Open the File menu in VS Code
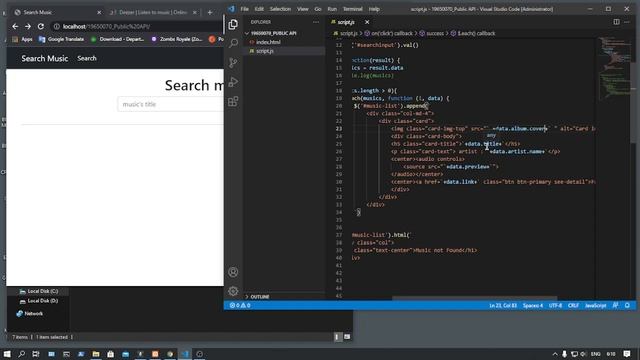The height and width of the screenshot is (360, 640). (x=244, y=9)
